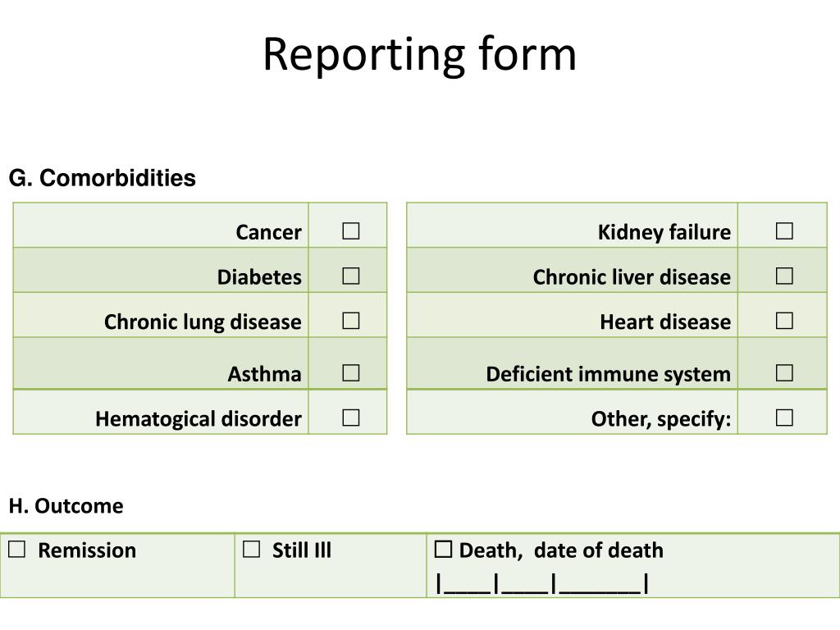This screenshot has width=840, height=630.
Task: Click the Deficient immune system label
Action: pyautogui.click(x=609, y=374)
